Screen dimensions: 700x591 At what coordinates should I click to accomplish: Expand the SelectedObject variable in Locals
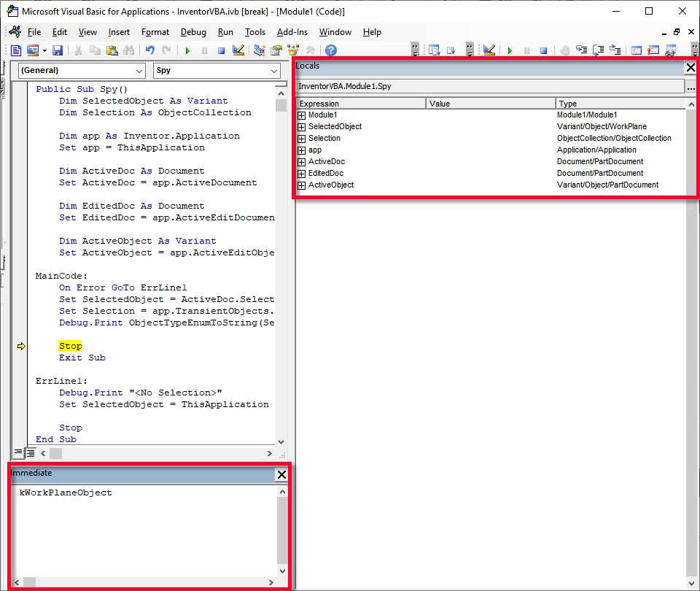pyautogui.click(x=301, y=127)
